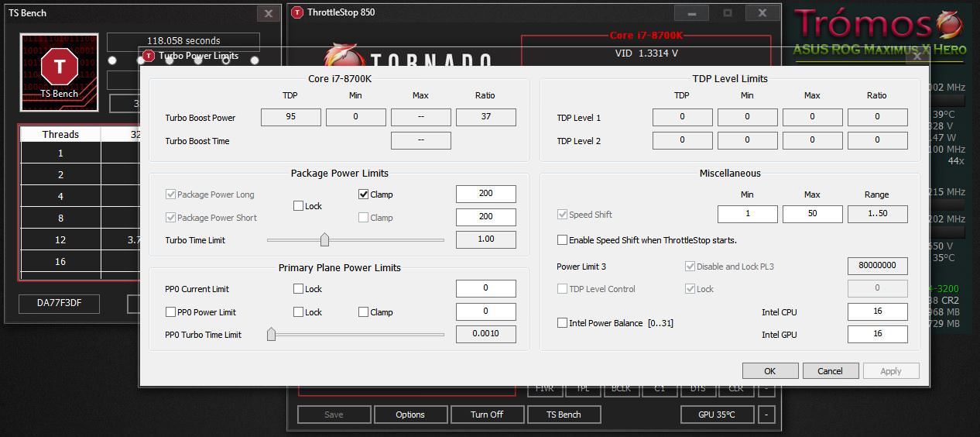The width and height of the screenshot is (980, 437).
Task: Click the Turbo Boost Time Max field
Action: point(420,141)
